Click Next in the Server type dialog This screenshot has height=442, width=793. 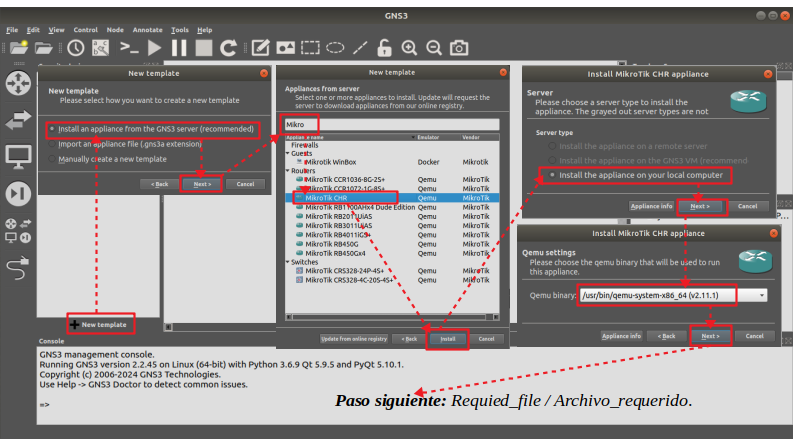700,206
